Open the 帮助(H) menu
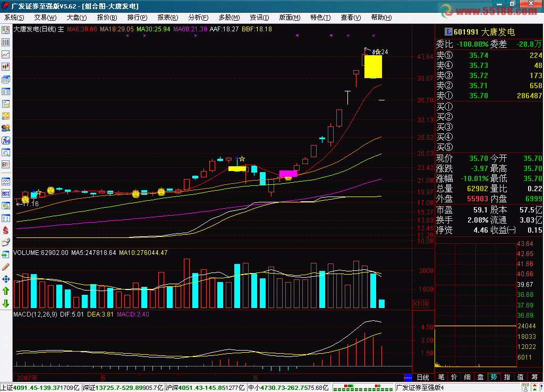Screen dimensions: 544x392 [381, 18]
